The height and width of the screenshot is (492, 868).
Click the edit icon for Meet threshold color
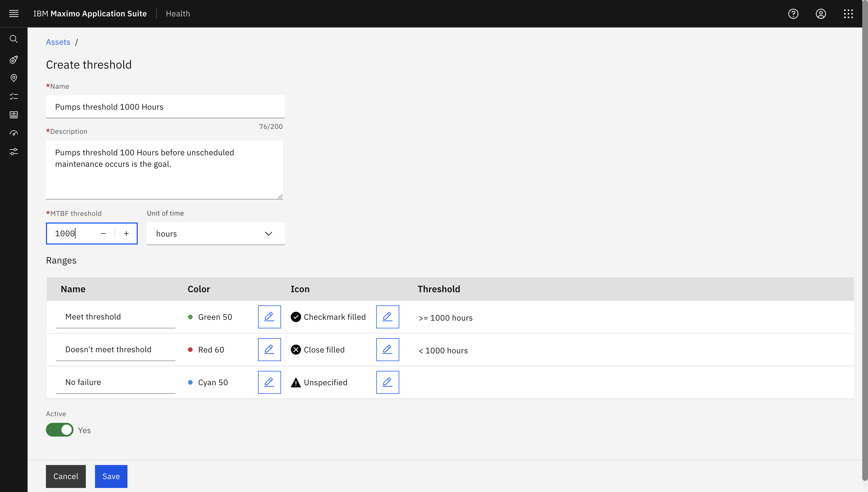pos(269,316)
